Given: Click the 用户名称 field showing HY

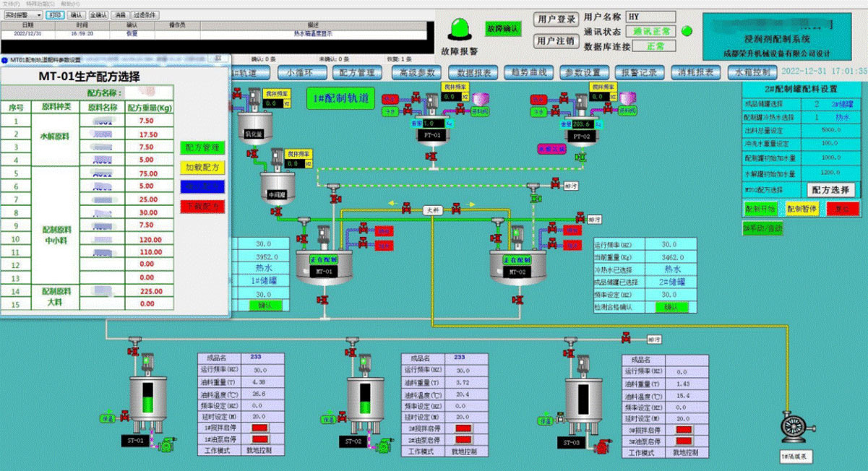Looking at the screenshot, I should (650, 17).
